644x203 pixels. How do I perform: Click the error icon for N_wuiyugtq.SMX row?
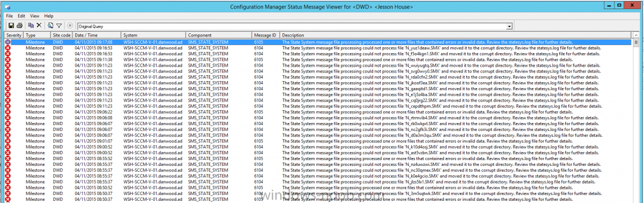(8, 65)
